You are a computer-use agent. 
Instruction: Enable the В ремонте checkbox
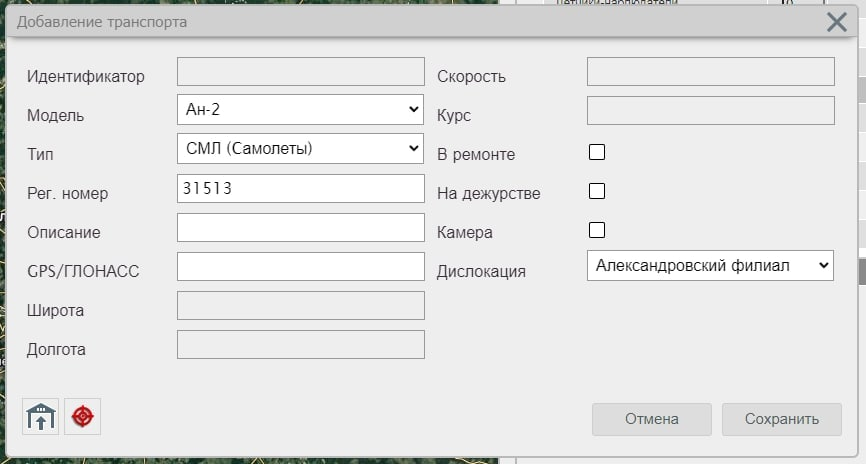tap(597, 152)
